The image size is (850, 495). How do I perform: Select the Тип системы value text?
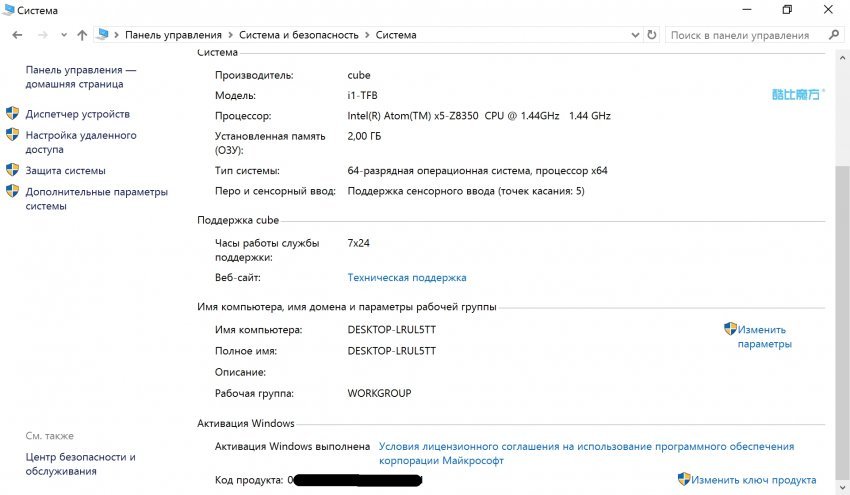477,171
